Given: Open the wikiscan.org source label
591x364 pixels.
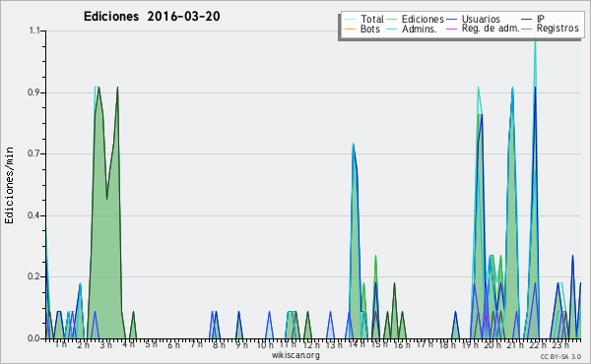Looking at the screenshot, I should pyautogui.click(x=295, y=355).
